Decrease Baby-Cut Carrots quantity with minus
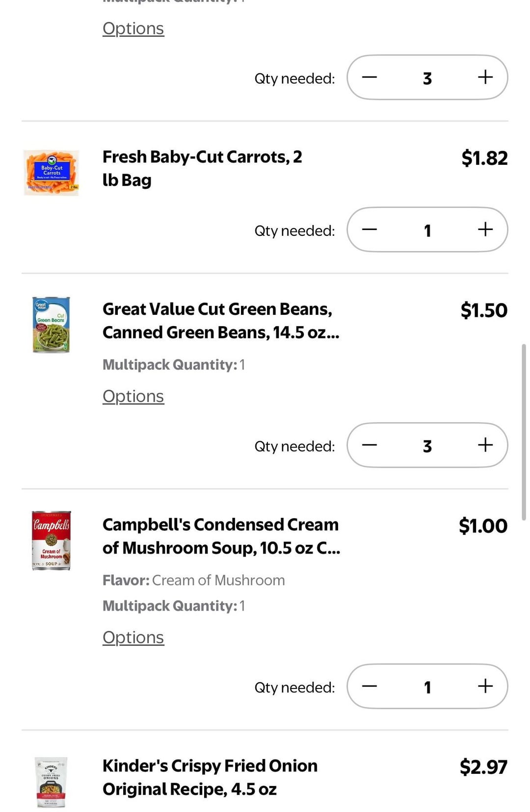Viewport: 530px width, 812px height. [370, 229]
